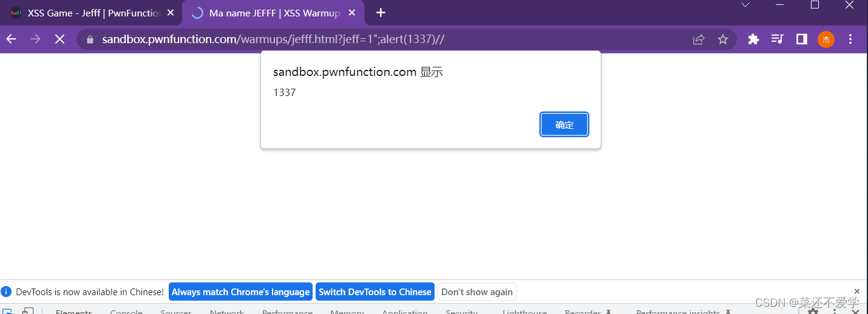The height and width of the screenshot is (314, 868).
Task: Open the orange profile avatar
Action: [826, 39]
